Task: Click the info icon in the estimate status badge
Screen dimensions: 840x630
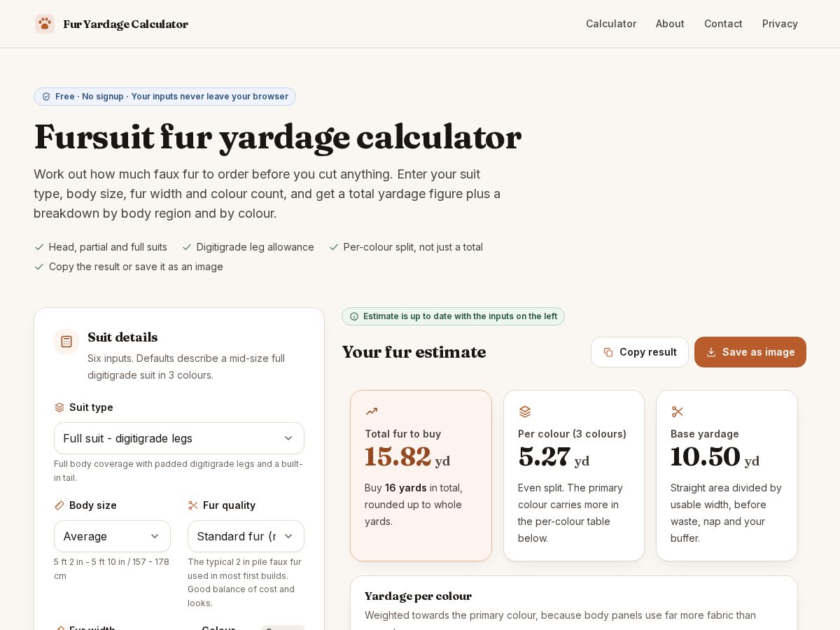Action: (354, 316)
